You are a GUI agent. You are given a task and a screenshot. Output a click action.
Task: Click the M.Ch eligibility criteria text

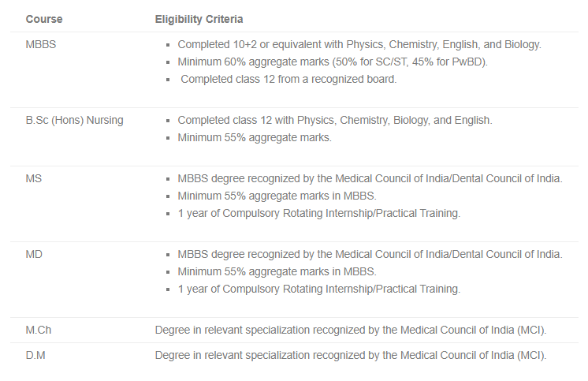tap(351, 330)
